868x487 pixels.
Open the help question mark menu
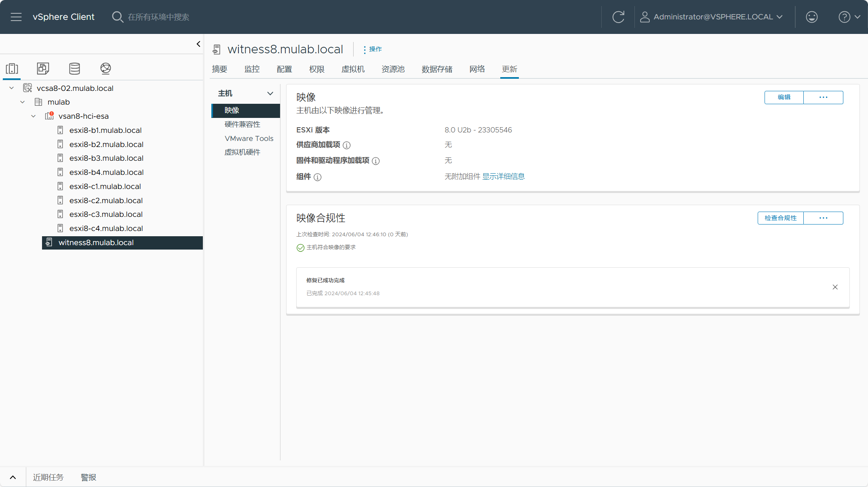click(x=849, y=17)
